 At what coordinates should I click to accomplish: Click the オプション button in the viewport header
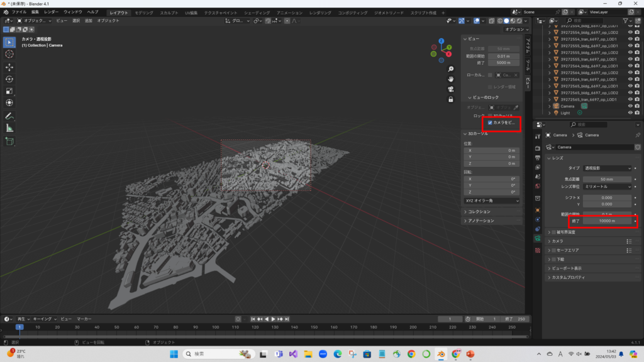pos(517,30)
